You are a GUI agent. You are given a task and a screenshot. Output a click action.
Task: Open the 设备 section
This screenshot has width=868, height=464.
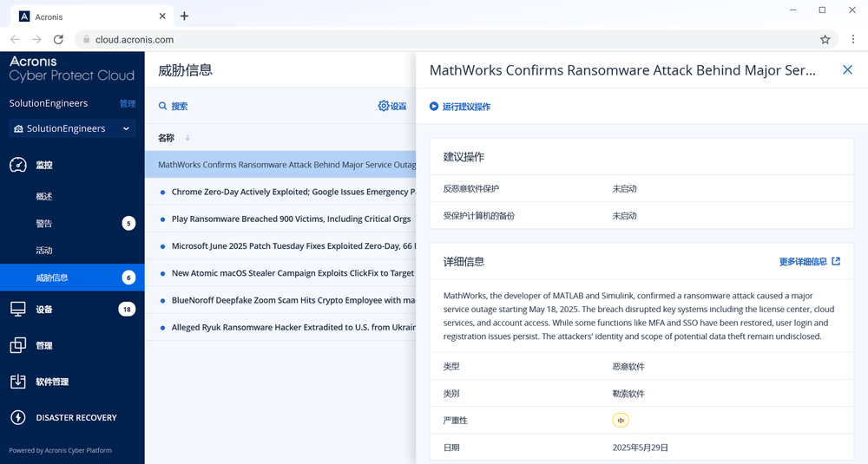coord(72,309)
